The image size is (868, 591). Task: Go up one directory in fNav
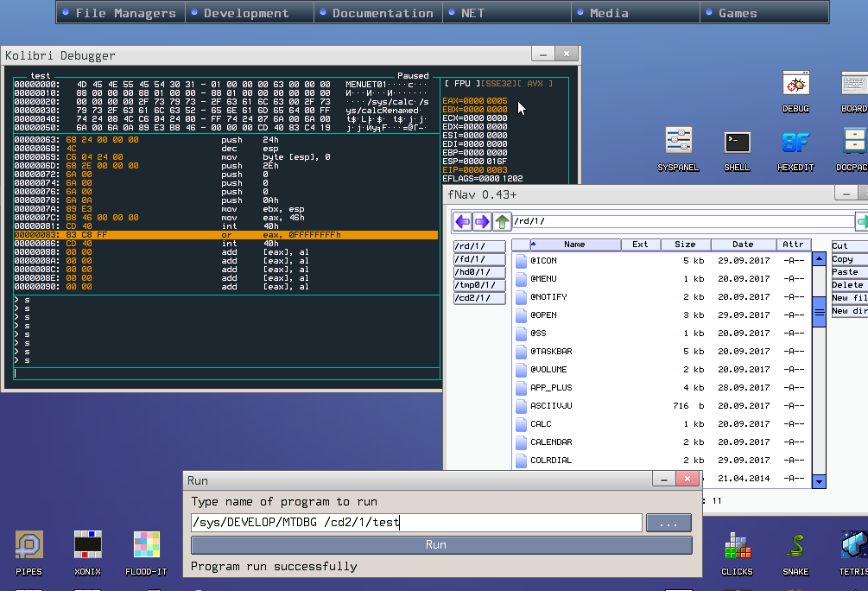pyautogui.click(x=502, y=222)
